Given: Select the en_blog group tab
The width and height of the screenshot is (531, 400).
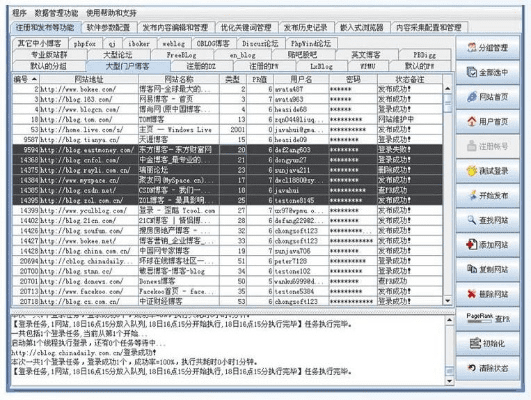Looking at the screenshot, I should point(242,55).
